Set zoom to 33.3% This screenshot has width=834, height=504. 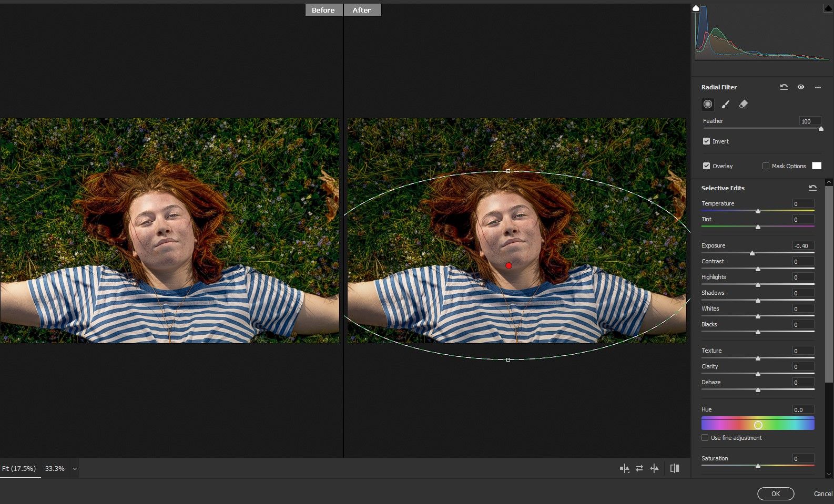(55, 468)
